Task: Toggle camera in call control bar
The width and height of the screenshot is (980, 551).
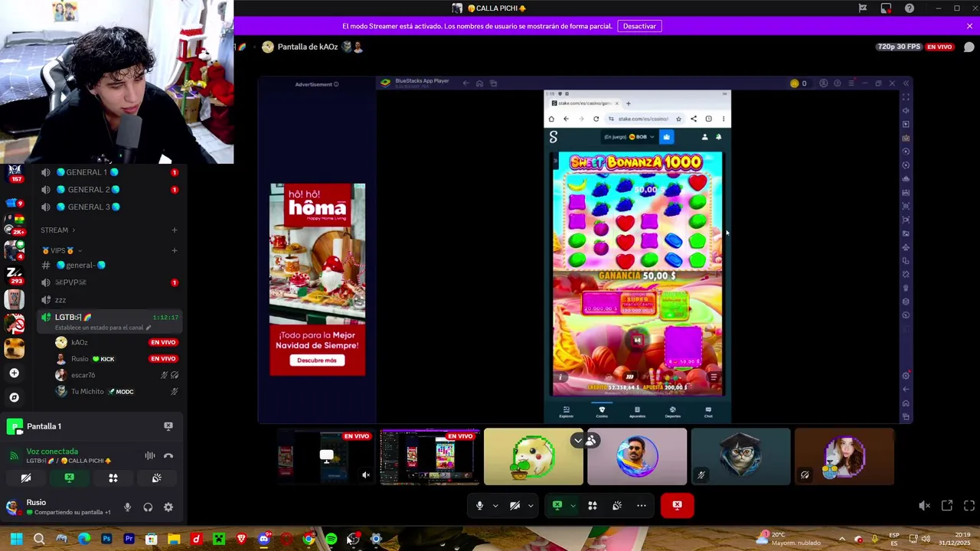Action: tap(514, 505)
